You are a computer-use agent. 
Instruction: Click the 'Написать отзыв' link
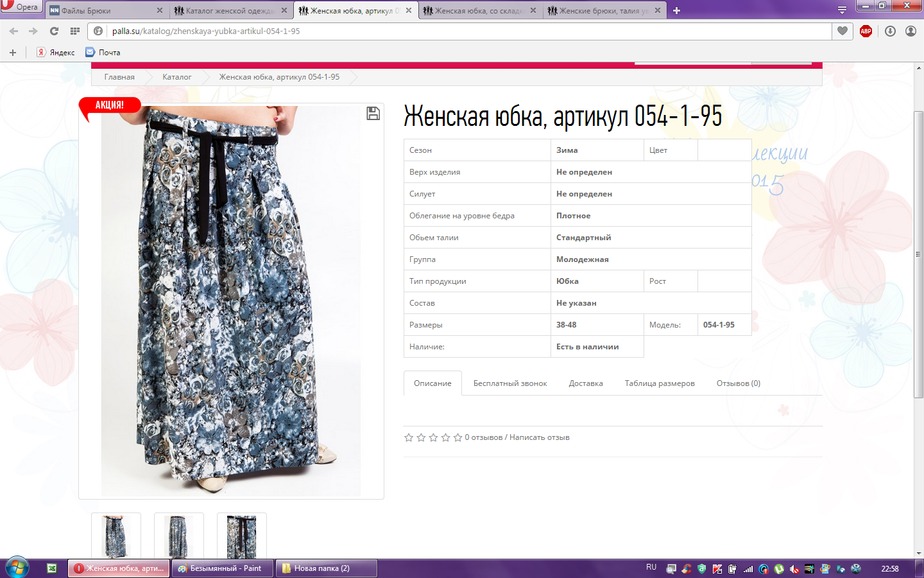(x=540, y=437)
